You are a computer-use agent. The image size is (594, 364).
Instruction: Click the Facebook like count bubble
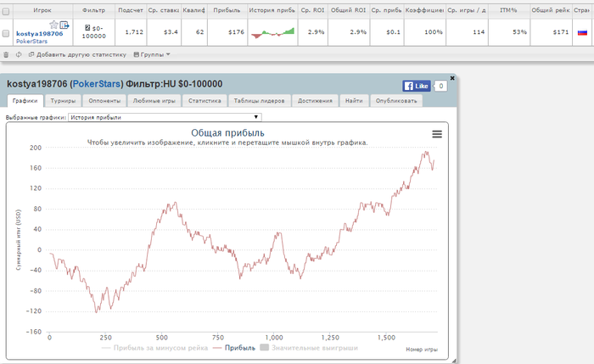point(440,86)
